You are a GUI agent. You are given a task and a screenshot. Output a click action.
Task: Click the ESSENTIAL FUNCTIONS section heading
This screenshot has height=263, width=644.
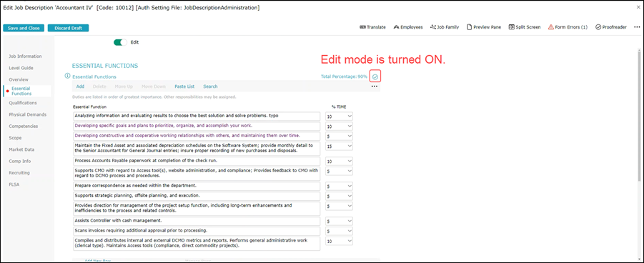click(105, 66)
